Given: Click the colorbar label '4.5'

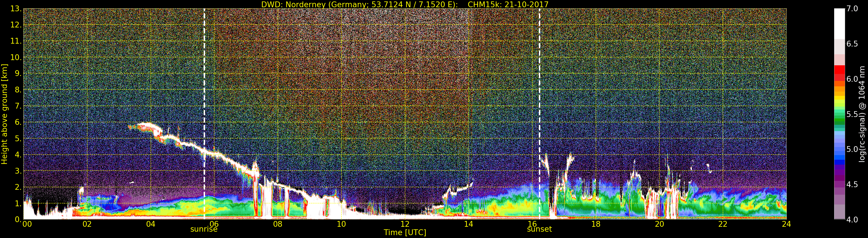Looking at the screenshot, I should 852,184.
